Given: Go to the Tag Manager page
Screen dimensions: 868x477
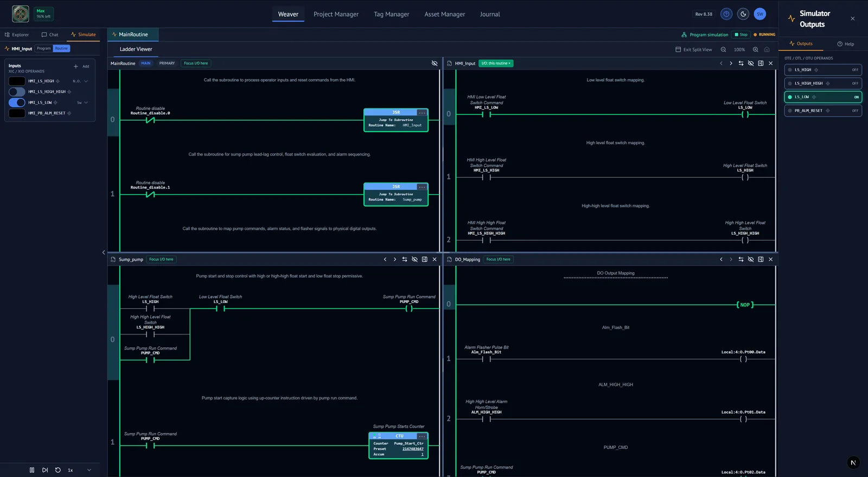Looking at the screenshot, I should pyautogui.click(x=391, y=14).
